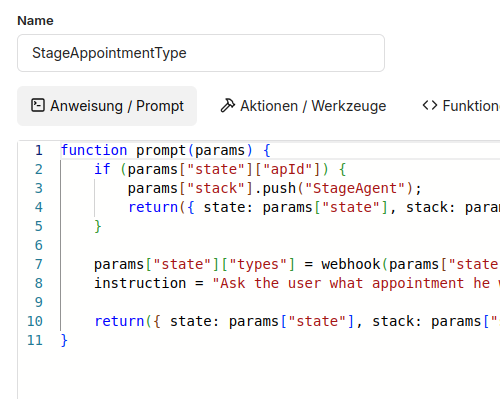500x400 pixels.
Task: Click 'push' method on line 3
Action: 279,188
